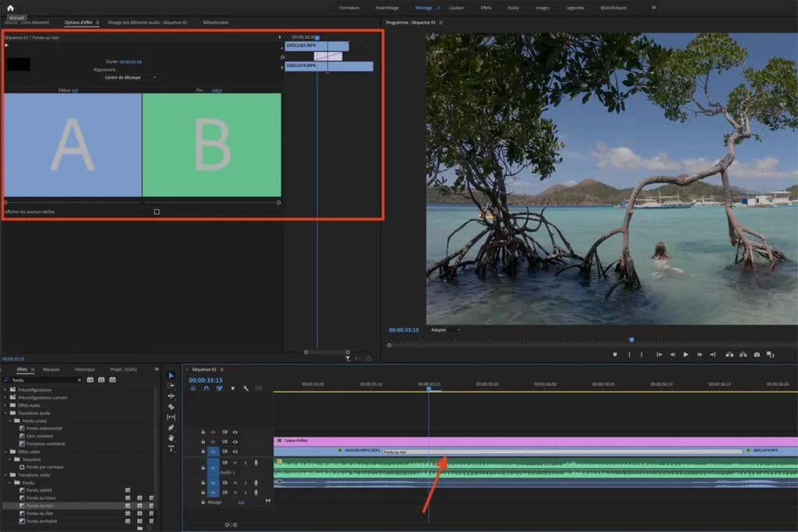The width and height of the screenshot is (798, 532).
Task: Click the Go to Out point button
Action: tap(712, 354)
